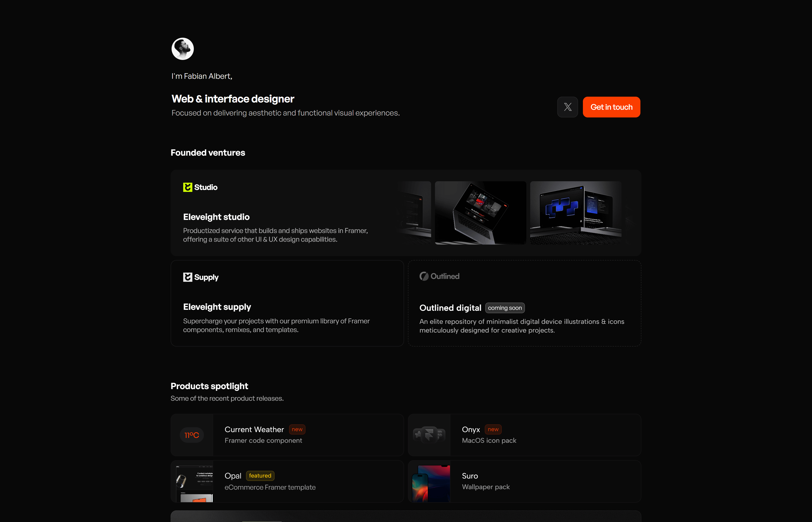This screenshot has height=522, width=812.
Task: Click the 11°C weather widget icon
Action: (192, 435)
